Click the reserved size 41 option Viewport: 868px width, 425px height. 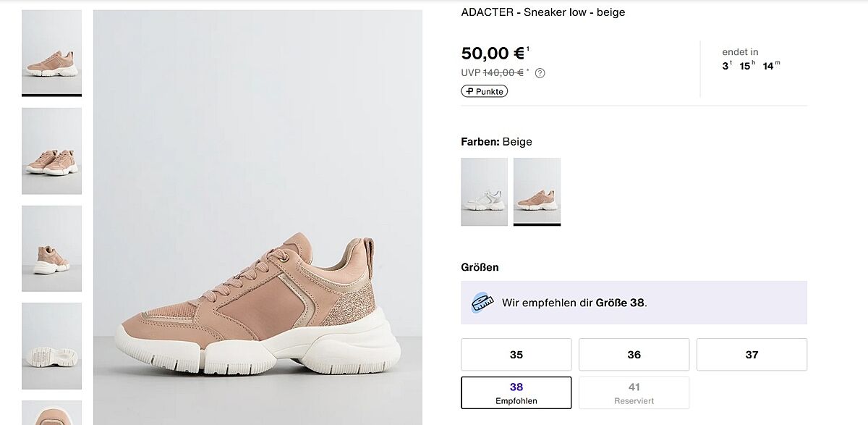point(634,392)
